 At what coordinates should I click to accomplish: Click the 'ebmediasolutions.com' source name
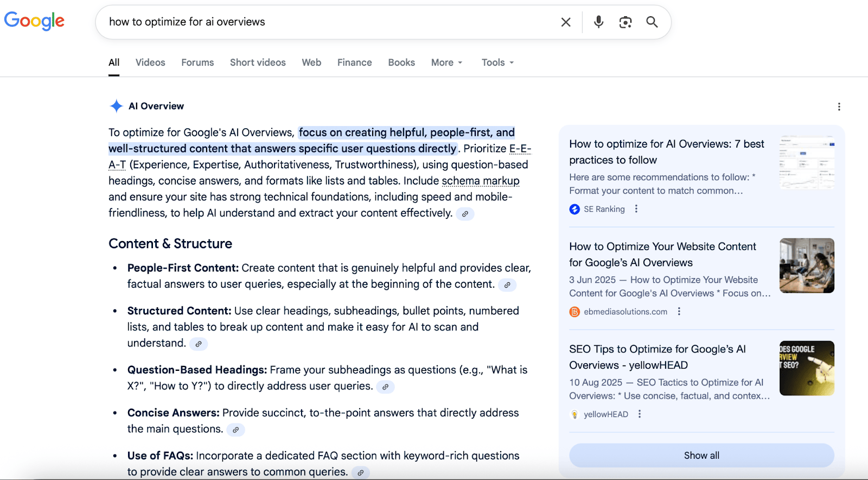(626, 312)
